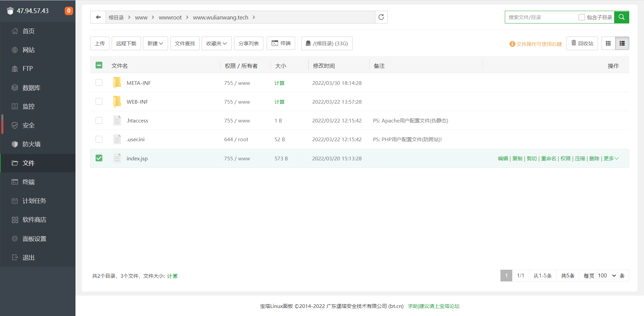Click 计算 total file size at bottom

click(172, 276)
